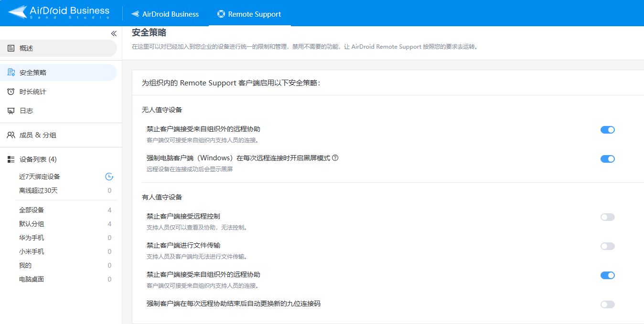Viewport: 644px width, 324px height.
Task: Open 成员 & 分组 in the sidebar
Action: (x=58, y=135)
